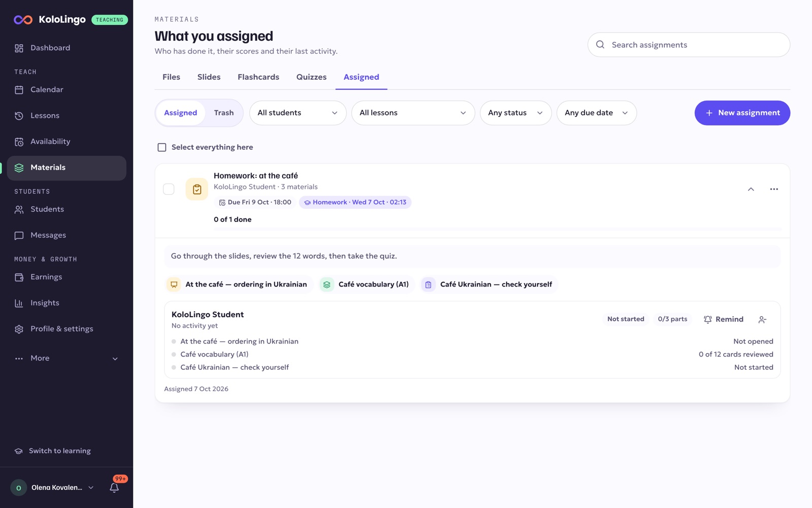
Task: Open the Any status dropdown
Action: click(516, 113)
